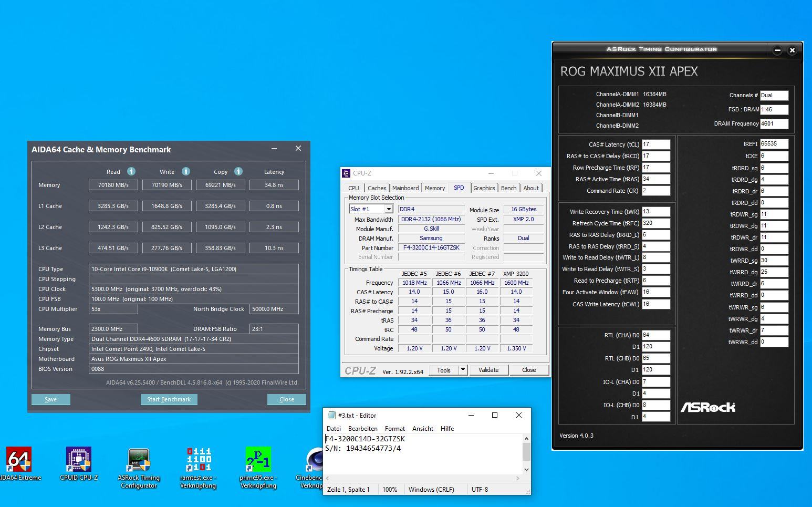This screenshot has width=812, height=507.
Task: Click the CAS Write Latency (tCWL) field
Action: coord(656,304)
